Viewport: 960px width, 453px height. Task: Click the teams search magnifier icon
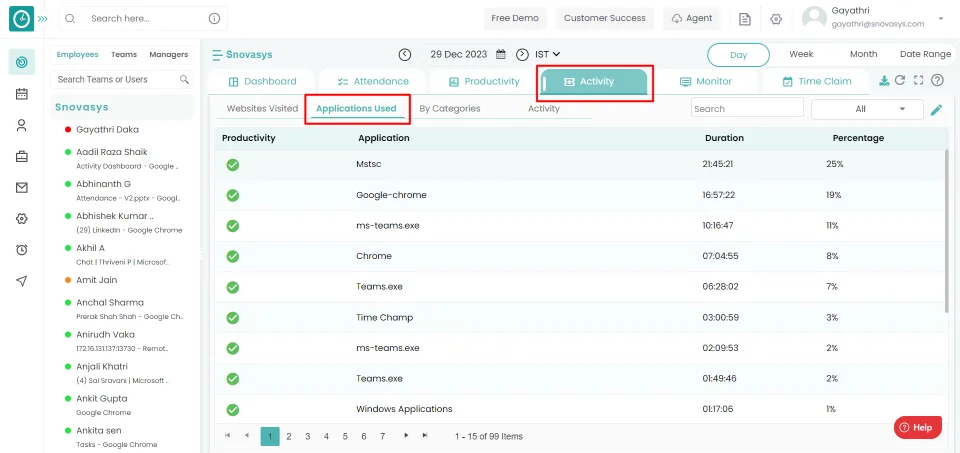pos(184,80)
